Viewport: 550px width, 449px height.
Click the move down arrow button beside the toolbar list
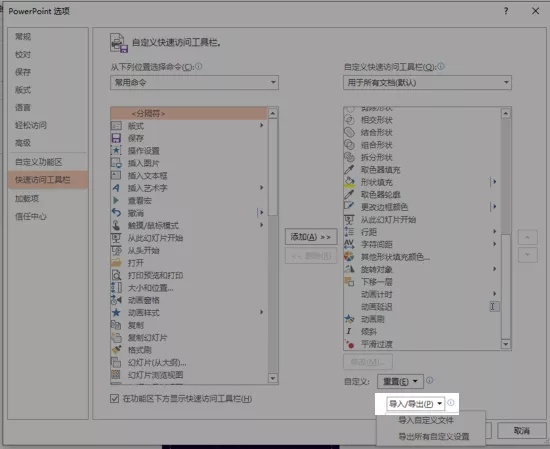[528, 255]
